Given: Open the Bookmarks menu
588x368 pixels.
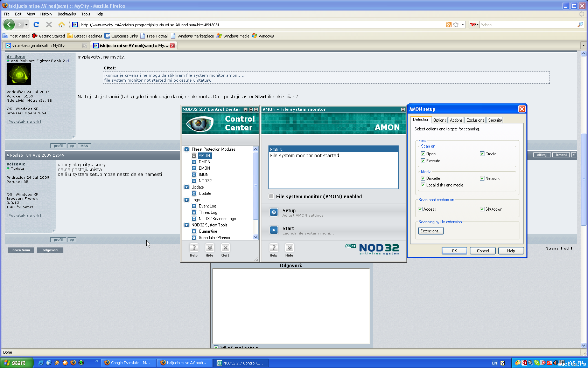Looking at the screenshot, I should tap(66, 14).
